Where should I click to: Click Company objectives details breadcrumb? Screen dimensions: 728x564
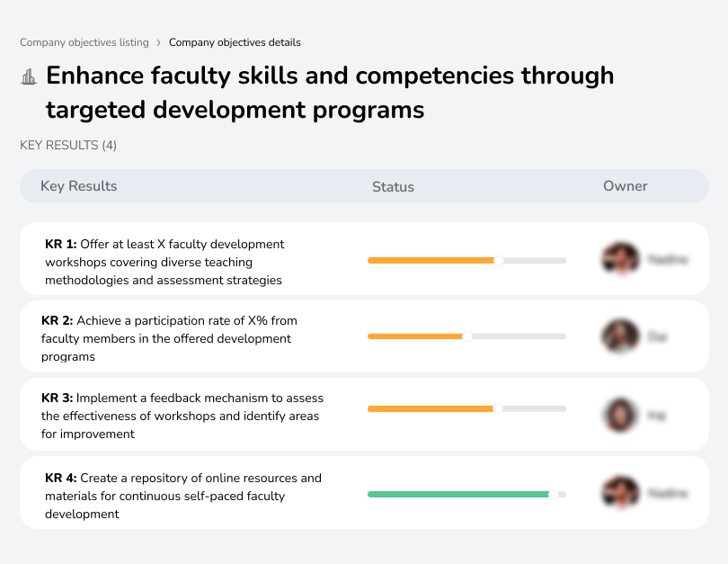point(235,42)
